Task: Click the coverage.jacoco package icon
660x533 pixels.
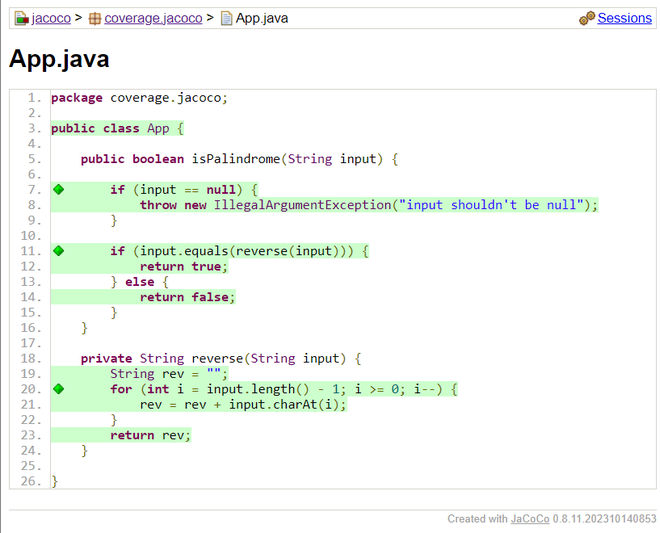Action: pyautogui.click(x=95, y=19)
